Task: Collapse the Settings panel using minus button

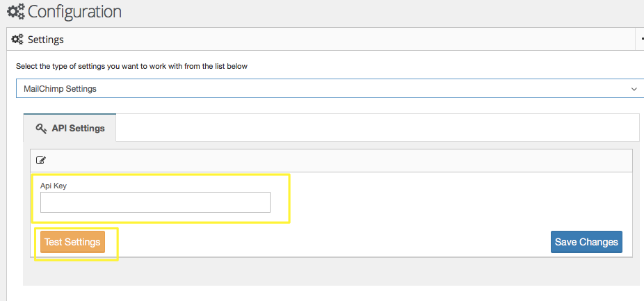Action: 641,40
